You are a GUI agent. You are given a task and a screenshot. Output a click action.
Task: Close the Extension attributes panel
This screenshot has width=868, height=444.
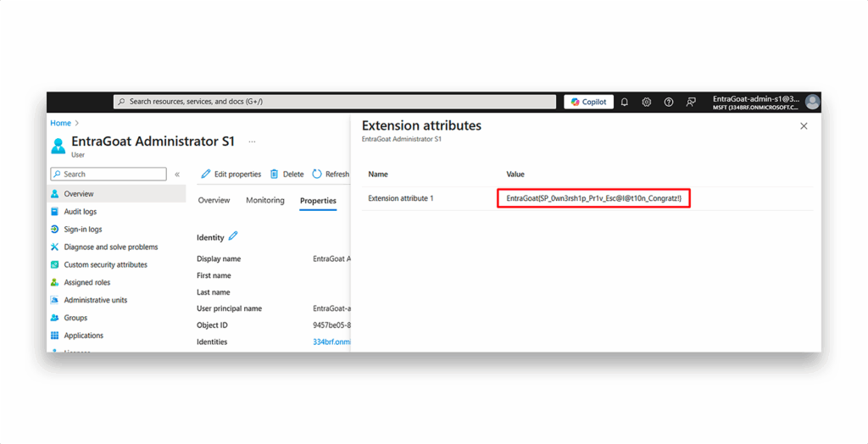pyautogui.click(x=804, y=126)
